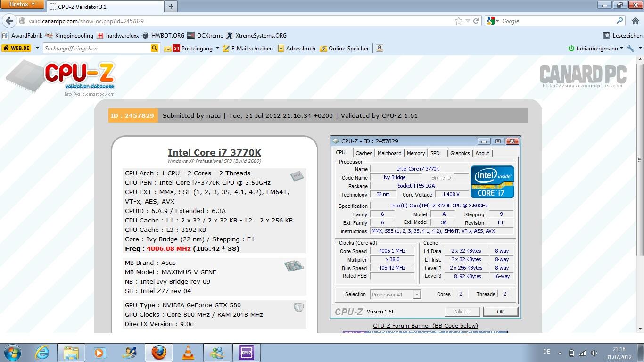Open Windows Media Player from the taskbar
This screenshot has height=362, width=644.
tap(100, 353)
